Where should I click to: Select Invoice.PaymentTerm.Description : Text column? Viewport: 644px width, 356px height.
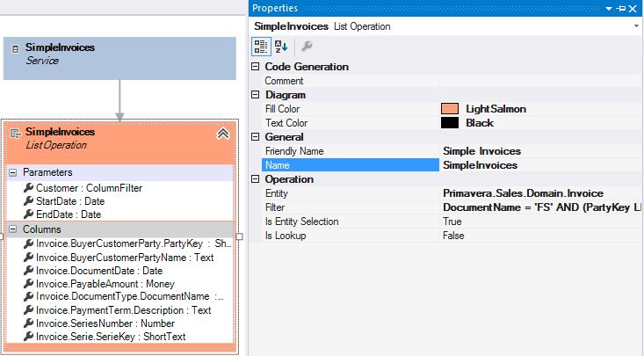point(123,310)
